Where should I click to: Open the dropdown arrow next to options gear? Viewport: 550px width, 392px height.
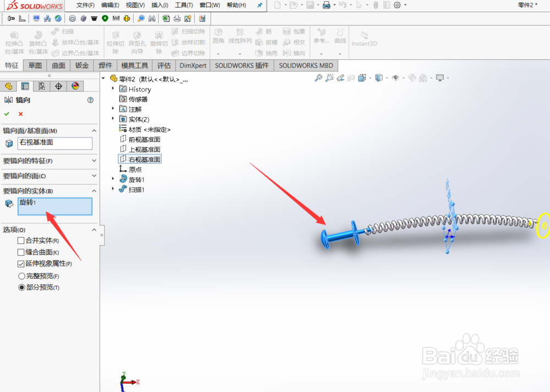pyautogui.click(x=405, y=5)
